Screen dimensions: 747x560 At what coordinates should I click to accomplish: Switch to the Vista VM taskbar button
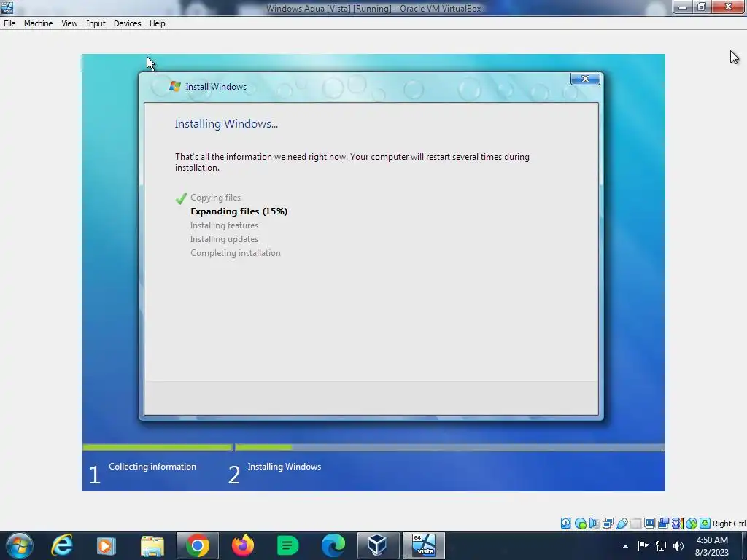coord(424,545)
